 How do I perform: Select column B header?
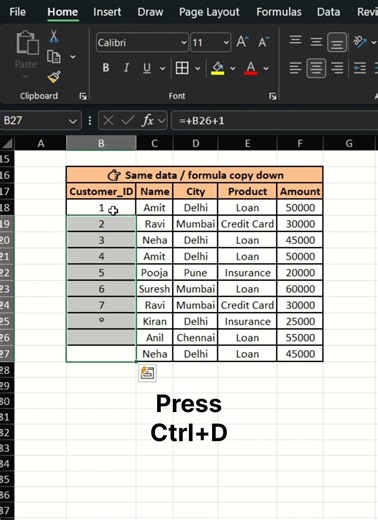[101, 143]
